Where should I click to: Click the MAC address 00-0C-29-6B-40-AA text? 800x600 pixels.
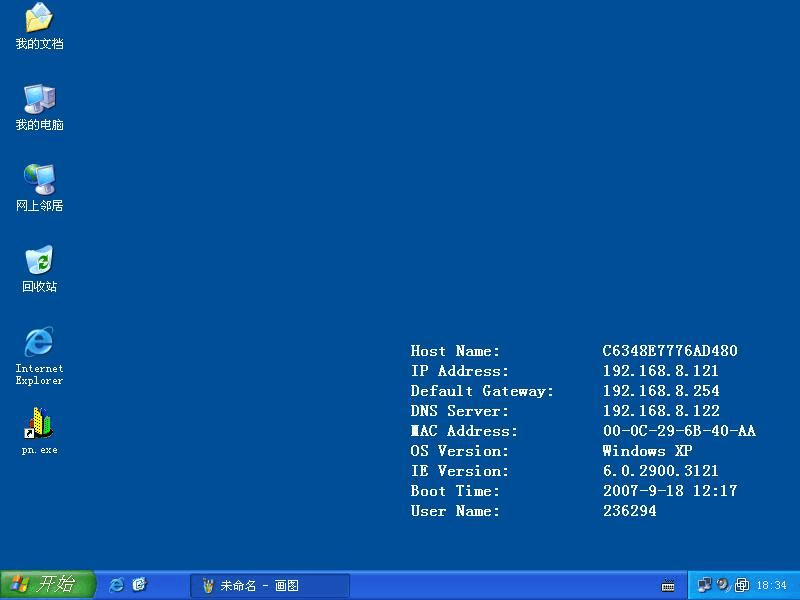679,431
